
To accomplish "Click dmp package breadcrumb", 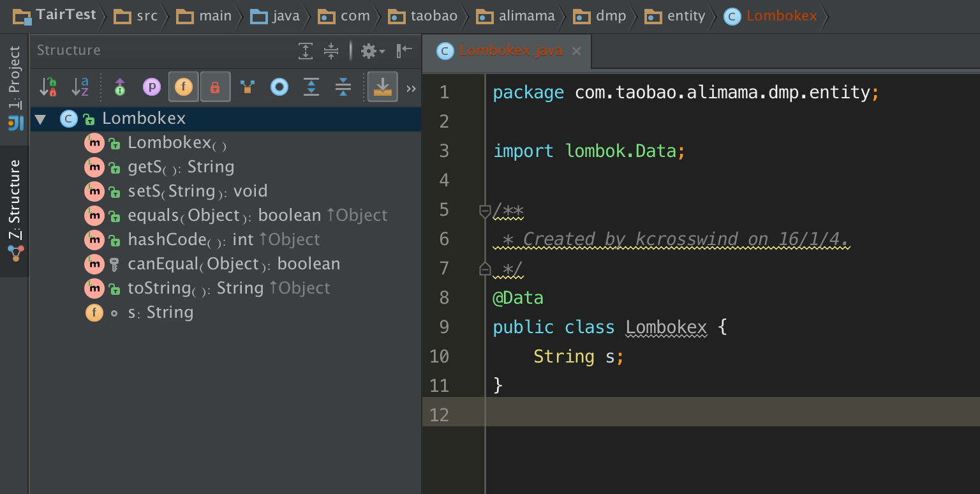I will point(600,16).
